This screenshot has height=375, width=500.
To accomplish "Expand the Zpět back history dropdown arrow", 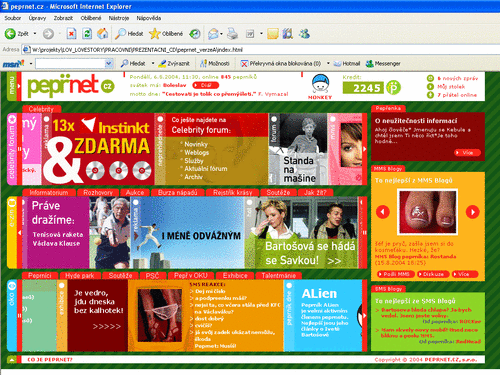I will pos(35,34).
